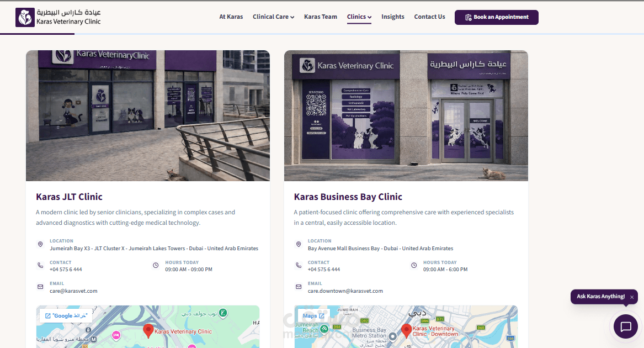Open the Karas Team page

click(321, 17)
